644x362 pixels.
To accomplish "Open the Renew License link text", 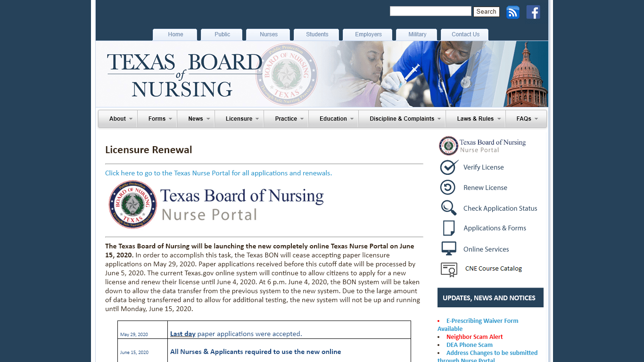I will click(x=485, y=188).
